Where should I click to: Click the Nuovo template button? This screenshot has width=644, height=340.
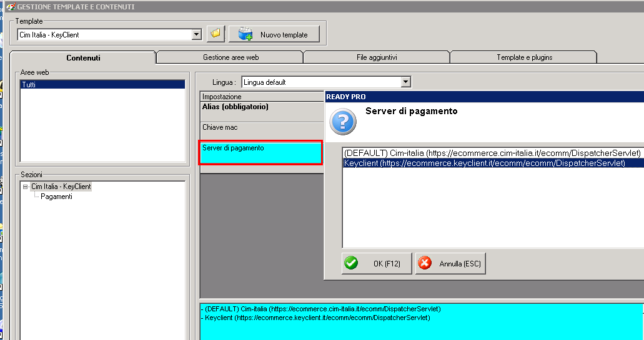[274, 34]
